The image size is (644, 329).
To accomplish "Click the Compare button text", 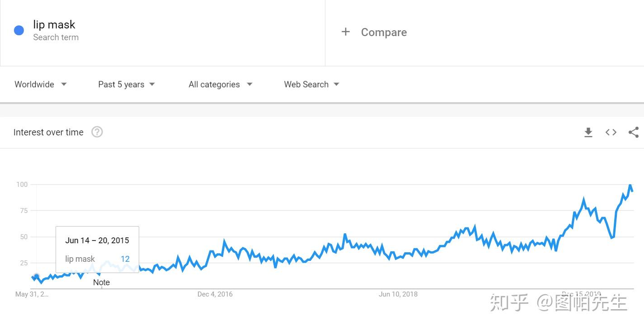I will tap(384, 32).
